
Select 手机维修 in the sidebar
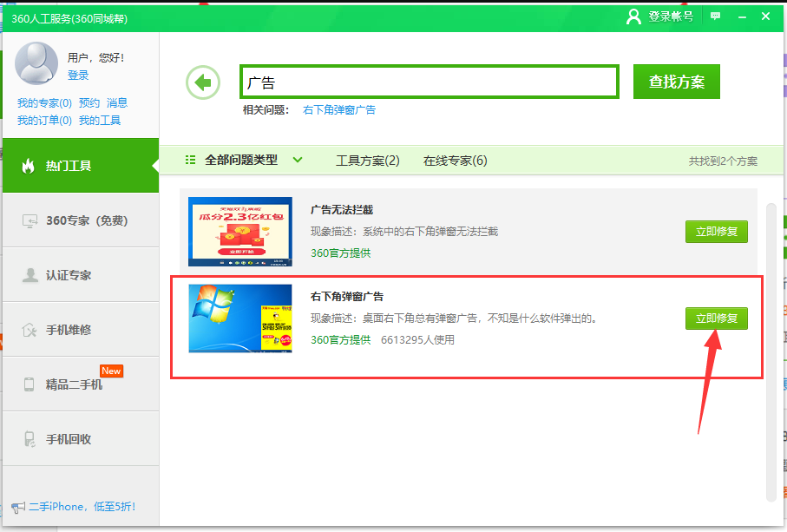click(68, 330)
